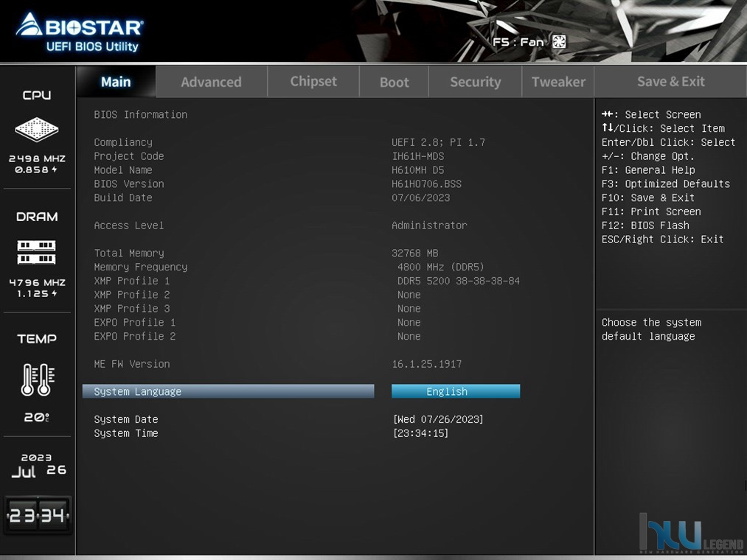Image resolution: width=747 pixels, height=560 pixels.
Task: Open the Chipset tab
Action: click(313, 82)
